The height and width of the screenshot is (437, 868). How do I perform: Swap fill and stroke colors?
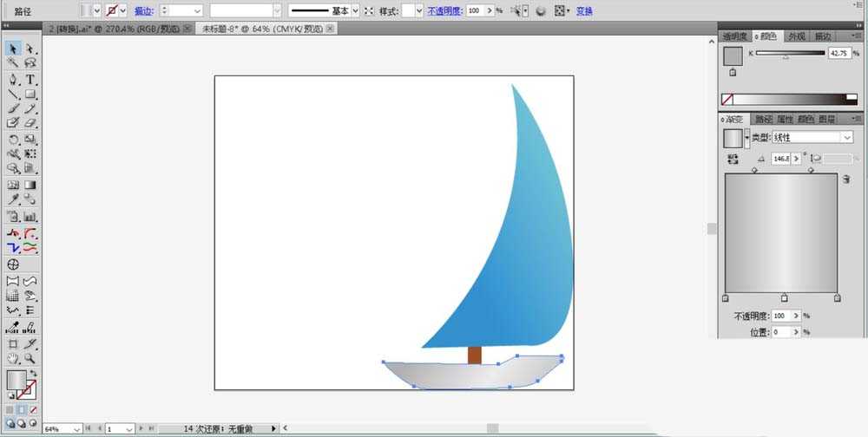(33, 373)
